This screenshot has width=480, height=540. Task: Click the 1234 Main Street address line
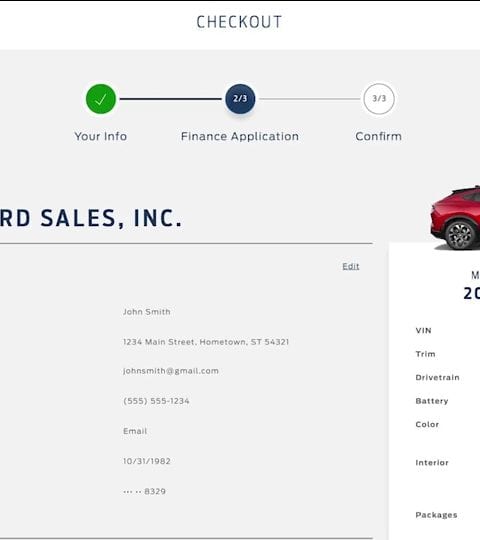(206, 342)
